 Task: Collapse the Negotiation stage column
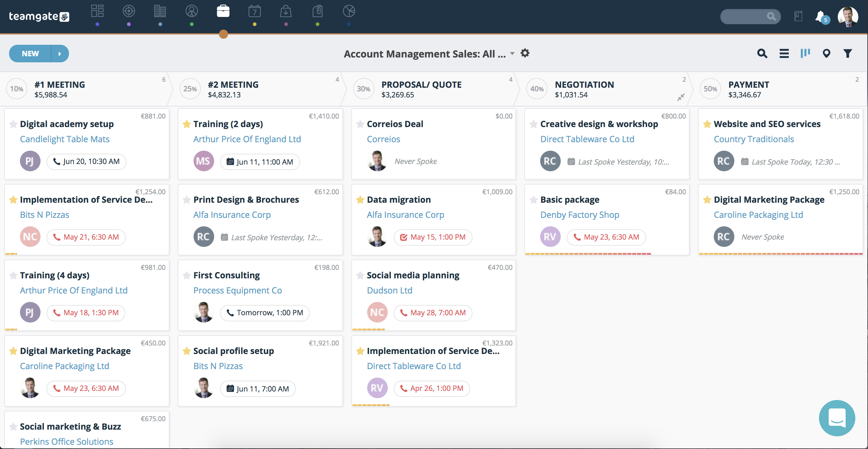681,97
